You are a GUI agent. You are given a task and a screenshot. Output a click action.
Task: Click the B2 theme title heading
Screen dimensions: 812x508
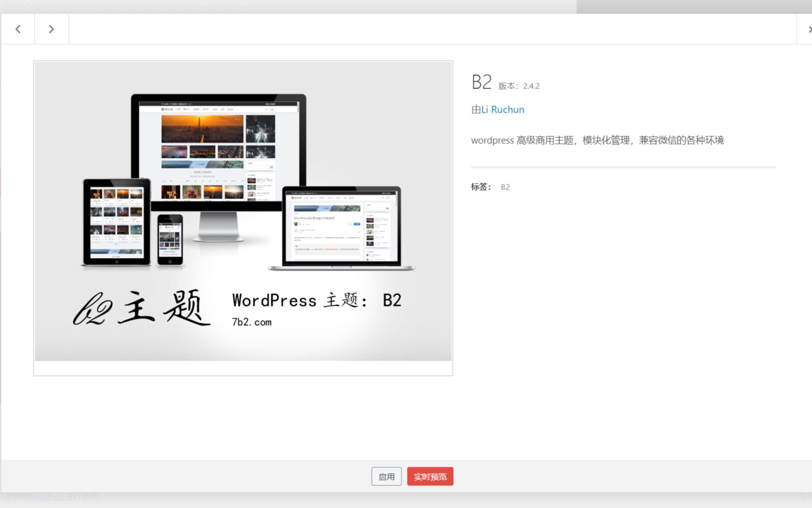[x=481, y=82]
